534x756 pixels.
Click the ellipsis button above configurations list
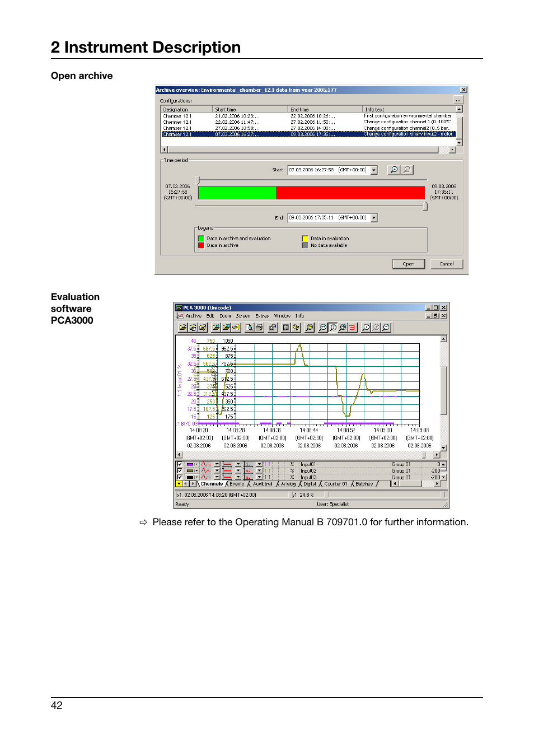coord(458,100)
